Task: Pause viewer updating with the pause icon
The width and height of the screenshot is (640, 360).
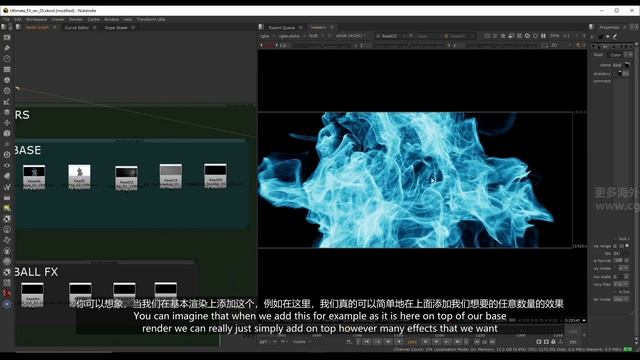Action: tap(543, 36)
